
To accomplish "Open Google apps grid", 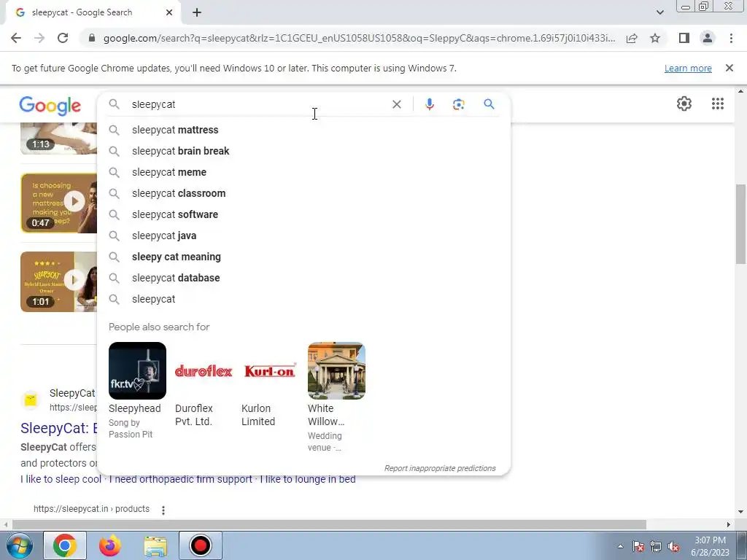I will click(718, 104).
